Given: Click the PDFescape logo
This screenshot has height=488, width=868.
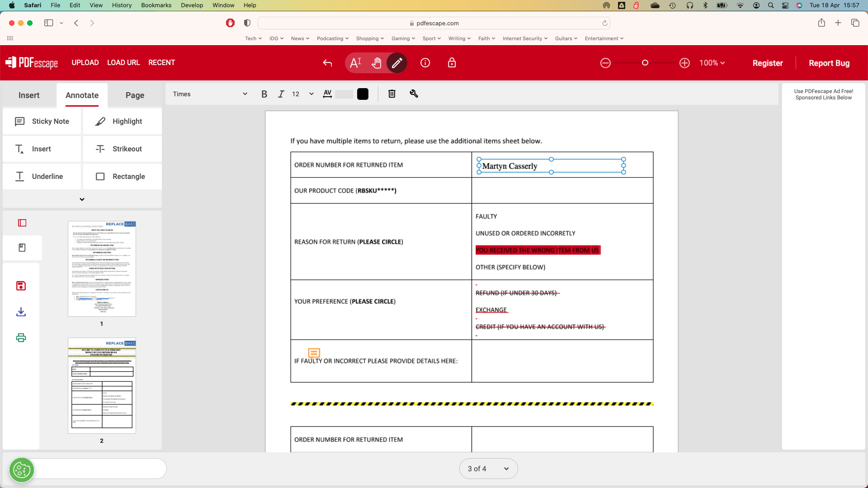Looking at the screenshot, I should tap(32, 62).
